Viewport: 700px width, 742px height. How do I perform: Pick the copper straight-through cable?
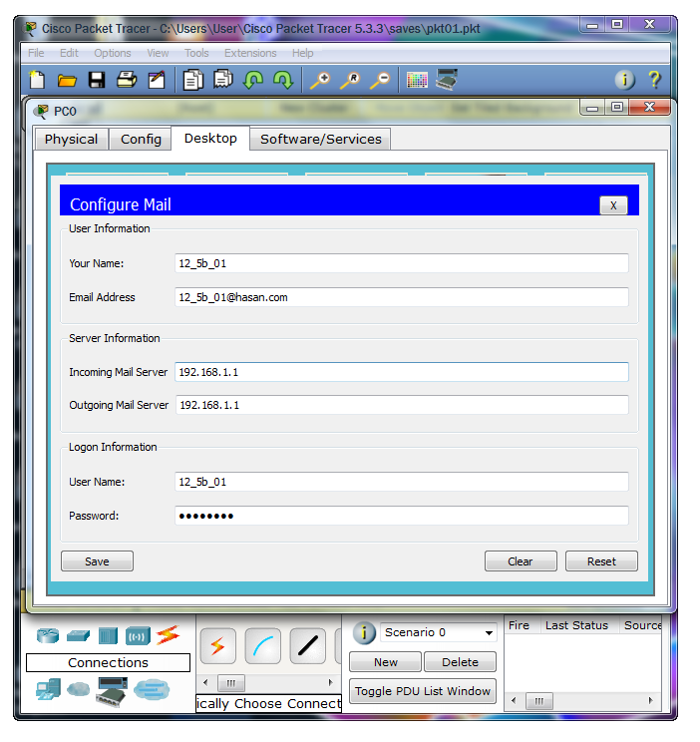tap(308, 645)
